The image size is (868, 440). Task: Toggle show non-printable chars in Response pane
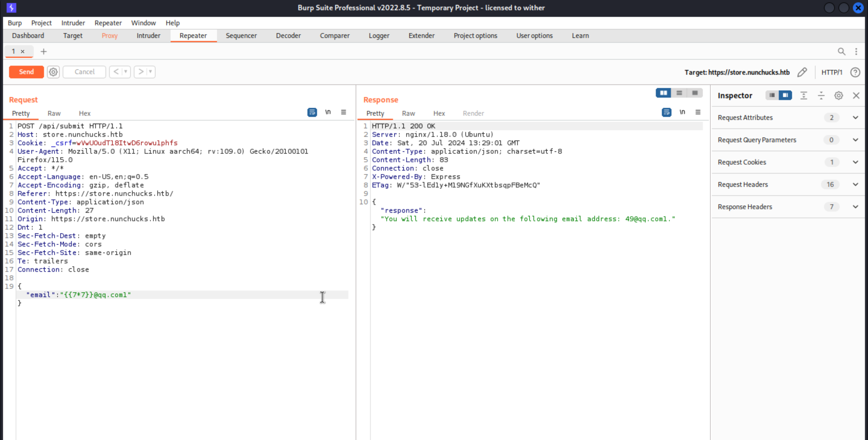[x=682, y=112]
